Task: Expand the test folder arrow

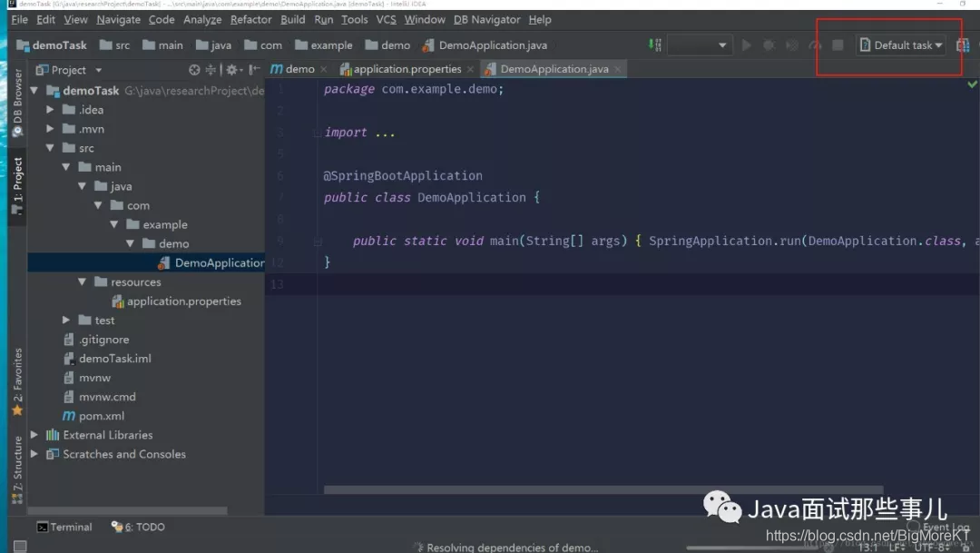Action: (66, 321)
